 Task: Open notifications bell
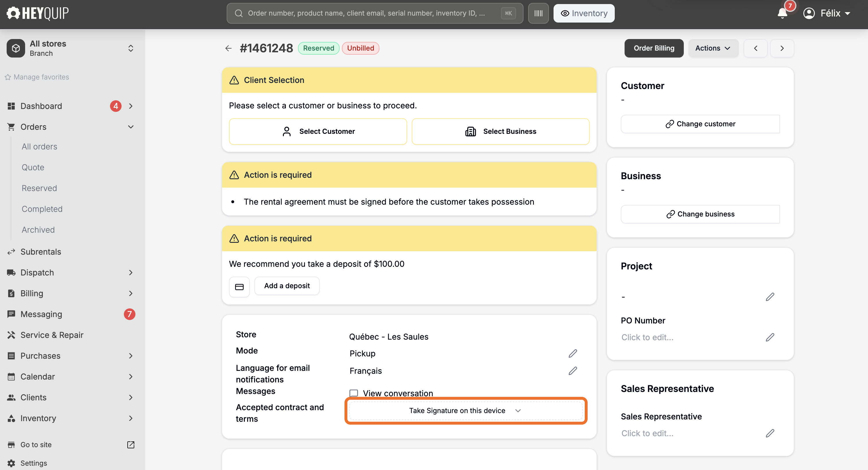782,13
